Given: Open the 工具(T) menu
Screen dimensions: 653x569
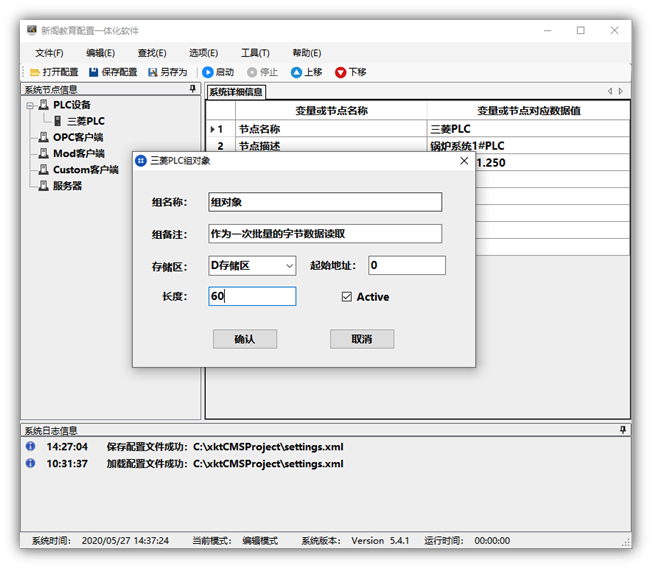Looking at the screenshot, I should coord(255,53).
